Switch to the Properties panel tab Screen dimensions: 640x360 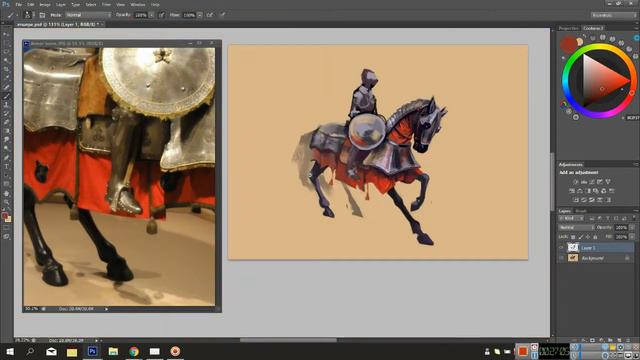pyautogui.click(x=569, y=28)
